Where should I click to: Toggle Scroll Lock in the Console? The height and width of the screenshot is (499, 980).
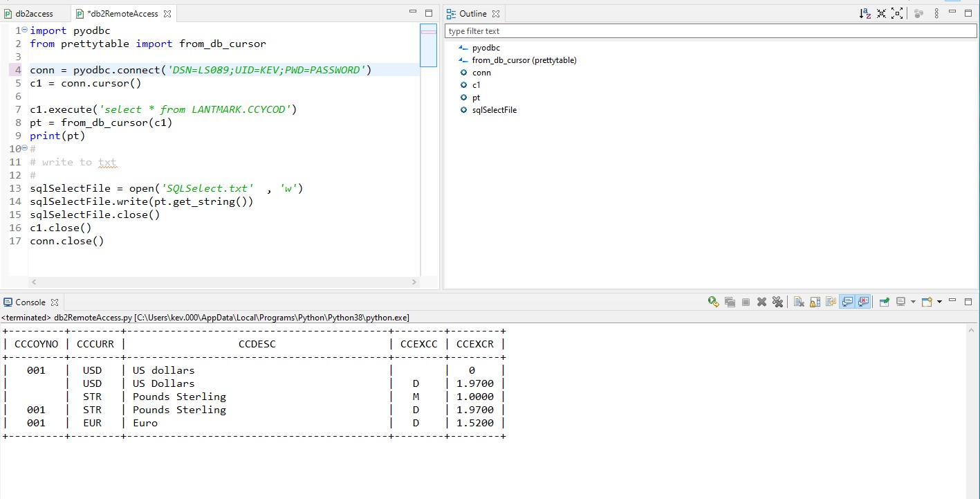(x=815, y=302)
